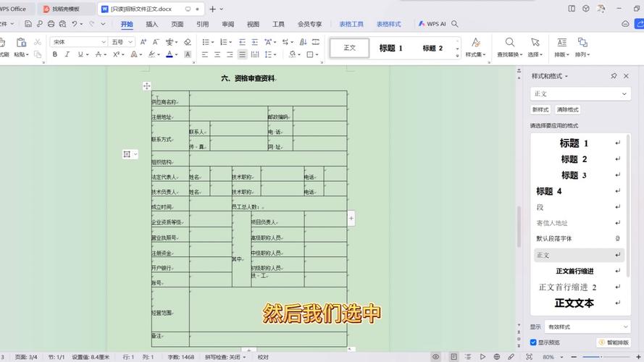Switch to page layout view in status bar
This screenshot has width=644, height=362.
coord(453,357)
